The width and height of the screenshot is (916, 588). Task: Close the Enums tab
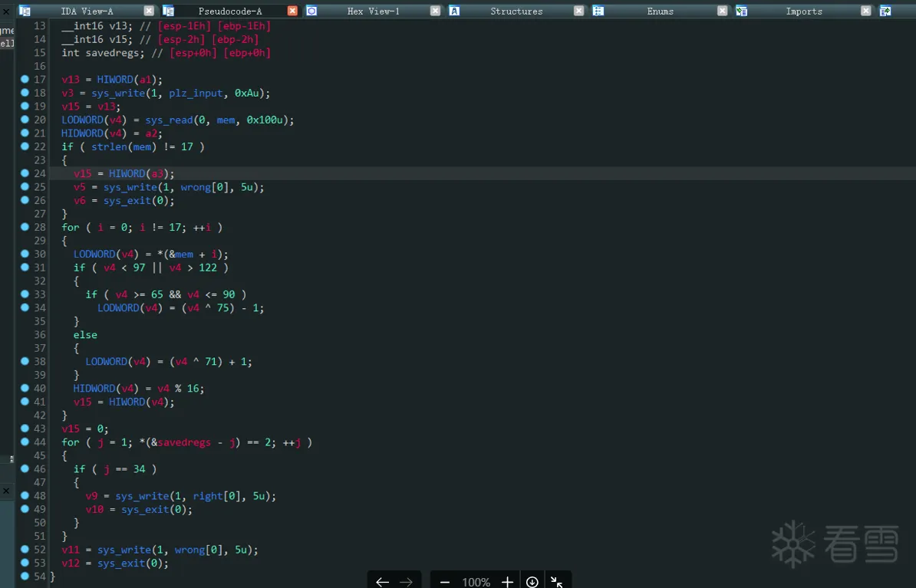723,11
